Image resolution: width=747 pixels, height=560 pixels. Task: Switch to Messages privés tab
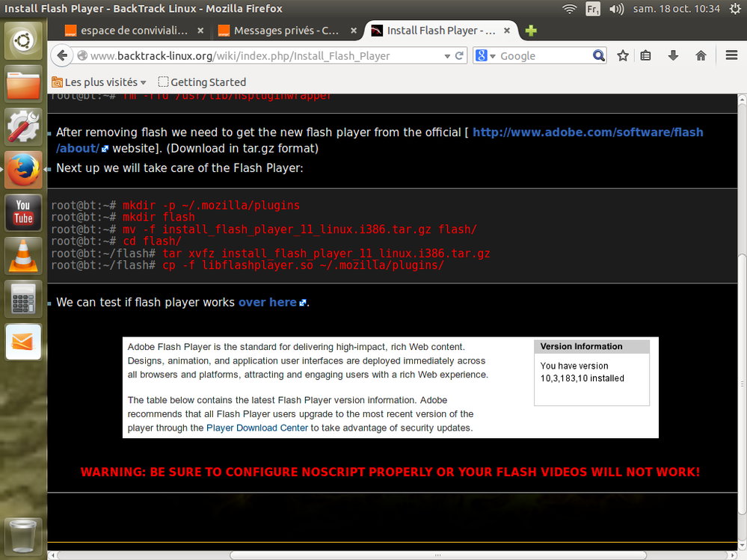(x=279, y=31)
